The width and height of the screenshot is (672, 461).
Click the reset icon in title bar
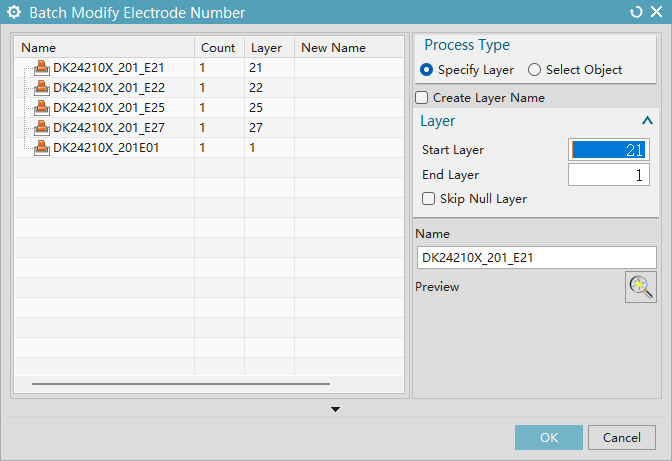click(636, 12)
